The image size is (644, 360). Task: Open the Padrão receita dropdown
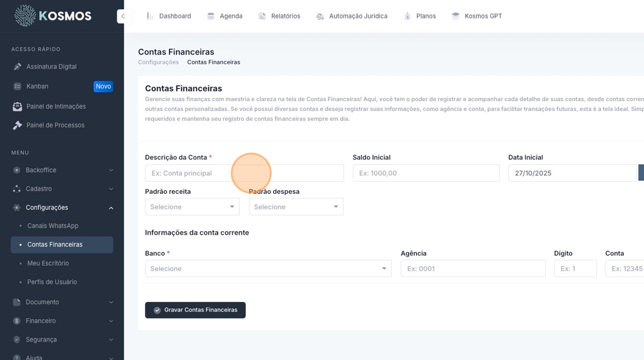192,207
